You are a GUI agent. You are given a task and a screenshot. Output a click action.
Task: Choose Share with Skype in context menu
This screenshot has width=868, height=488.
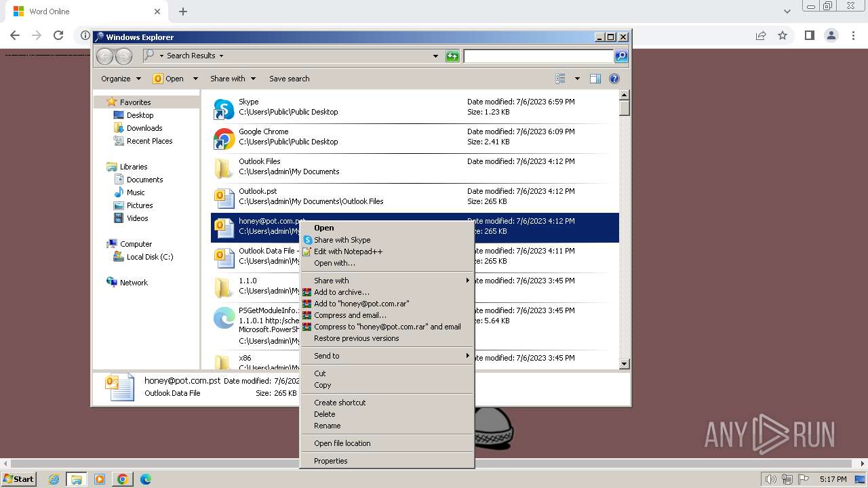pyautogui.click(x=387, y=240)
